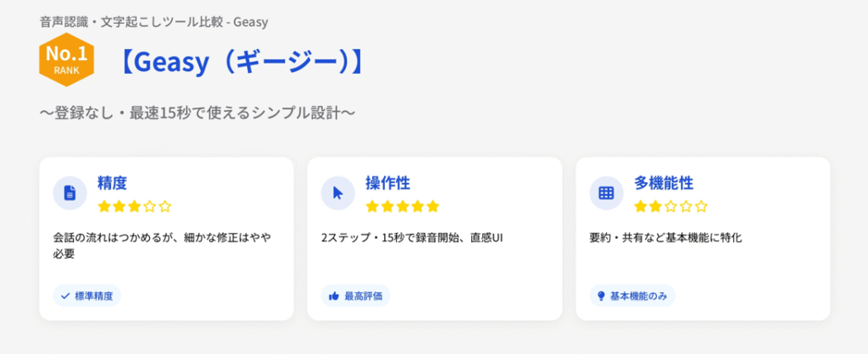Click the lightbulb icon in 基本機能のみ tag
Image resolution: width=868 pixels, height=354 pixels.
click(602, 296)
